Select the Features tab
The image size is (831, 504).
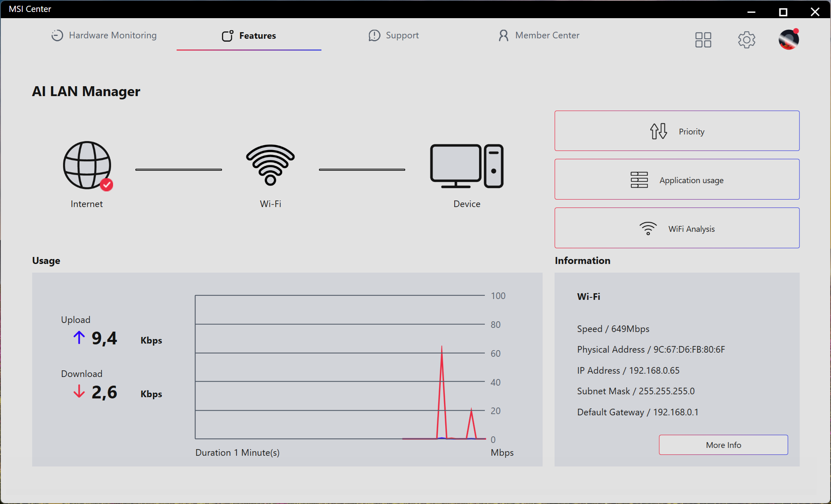(x=249, y=36)
